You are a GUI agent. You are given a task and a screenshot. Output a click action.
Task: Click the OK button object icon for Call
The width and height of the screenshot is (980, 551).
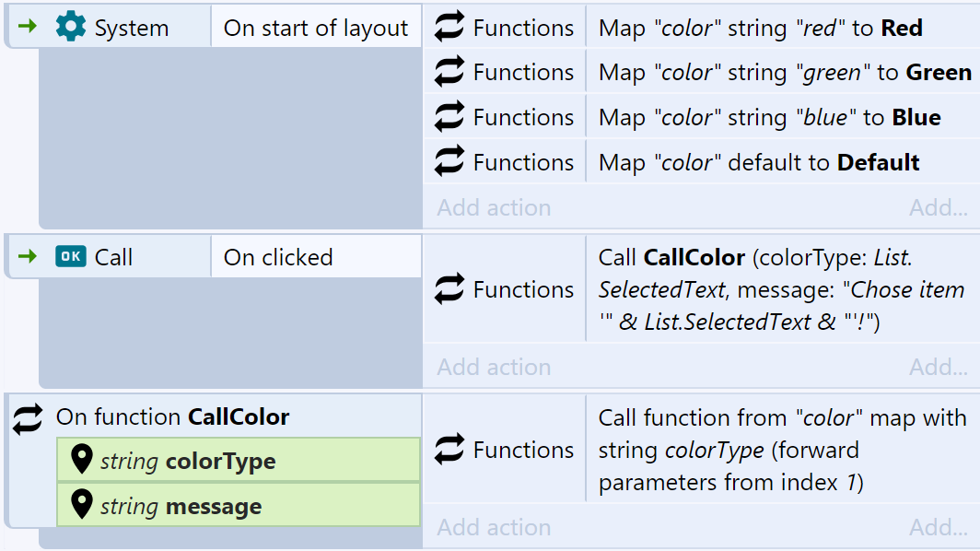click(x=71, y=256)
